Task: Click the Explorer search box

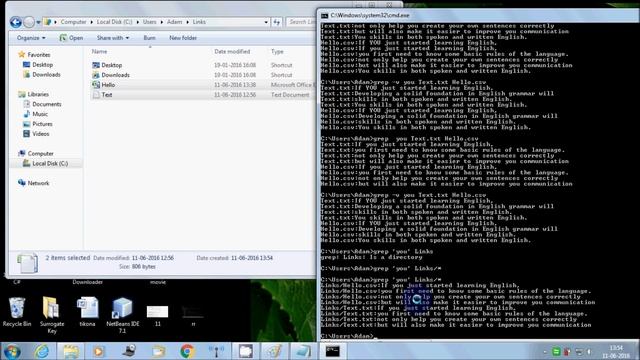Action: pos(301,22)
